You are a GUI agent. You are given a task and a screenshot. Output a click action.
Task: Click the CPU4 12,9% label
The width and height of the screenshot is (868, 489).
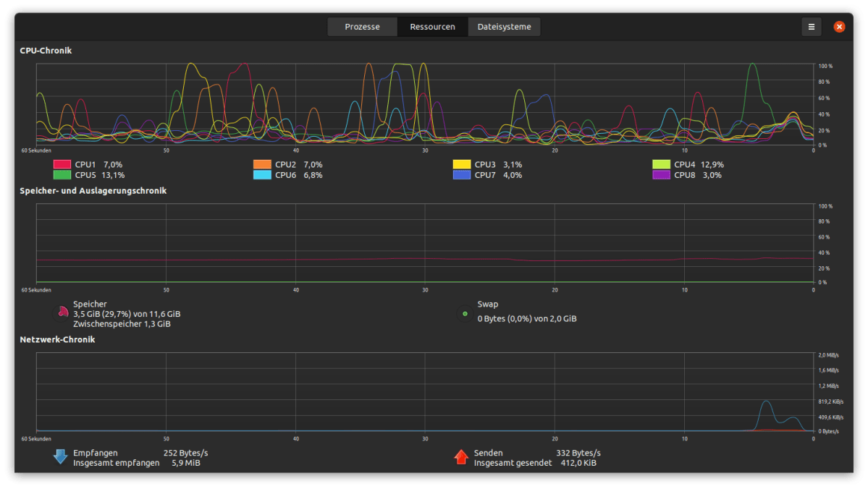pyautogui.click(x=699, y=164)
